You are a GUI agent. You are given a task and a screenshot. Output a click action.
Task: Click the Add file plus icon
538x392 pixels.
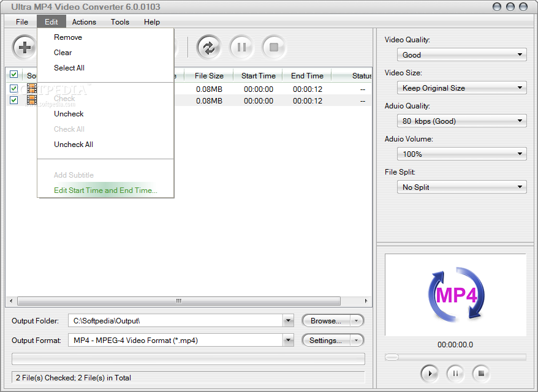pos(24,47)
